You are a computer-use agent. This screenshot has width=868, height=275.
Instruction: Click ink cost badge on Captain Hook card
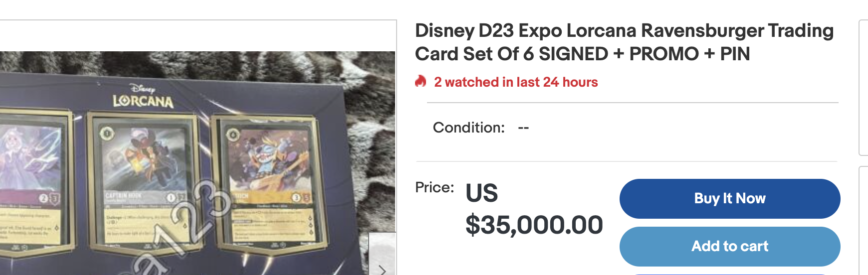point(107,133)
